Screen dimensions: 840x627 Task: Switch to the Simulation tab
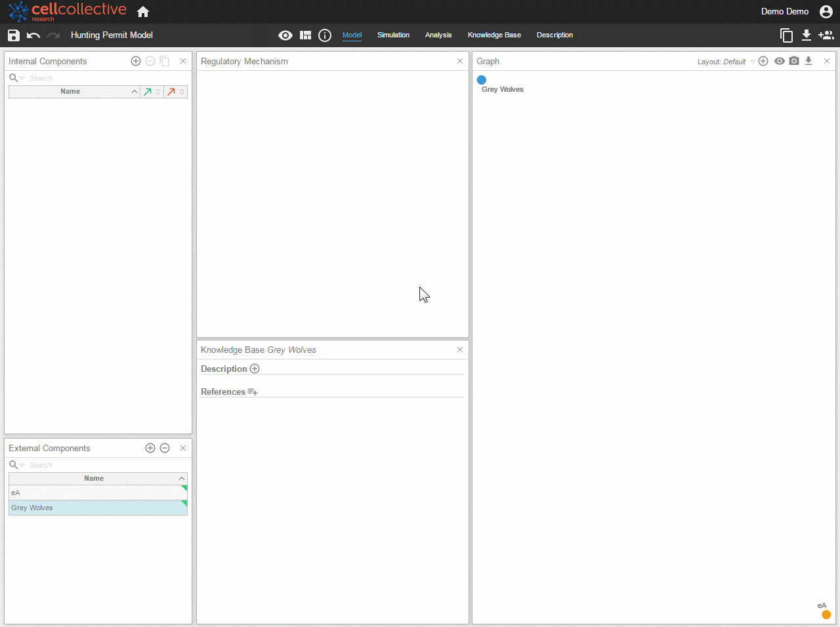tap(393, 35)
